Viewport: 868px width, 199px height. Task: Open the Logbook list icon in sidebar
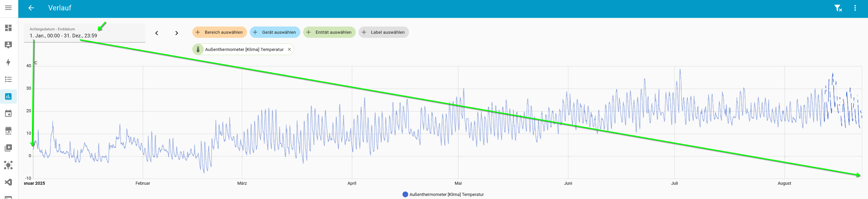8,79
